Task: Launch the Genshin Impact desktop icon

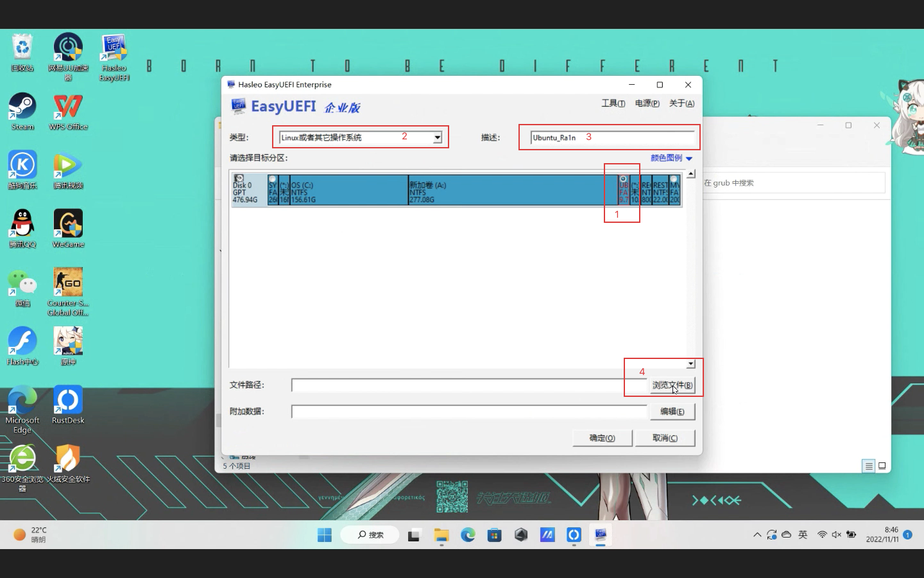Action: (68, 346)
